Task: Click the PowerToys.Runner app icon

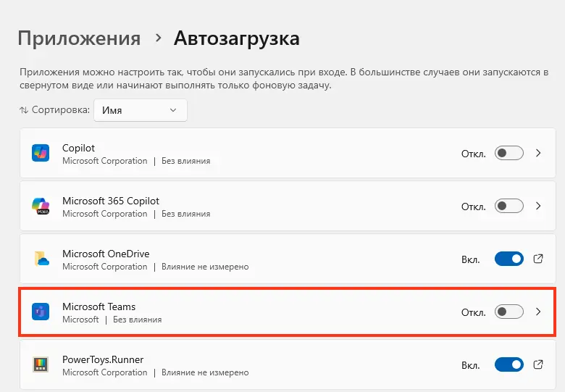Action: (41, 364)
